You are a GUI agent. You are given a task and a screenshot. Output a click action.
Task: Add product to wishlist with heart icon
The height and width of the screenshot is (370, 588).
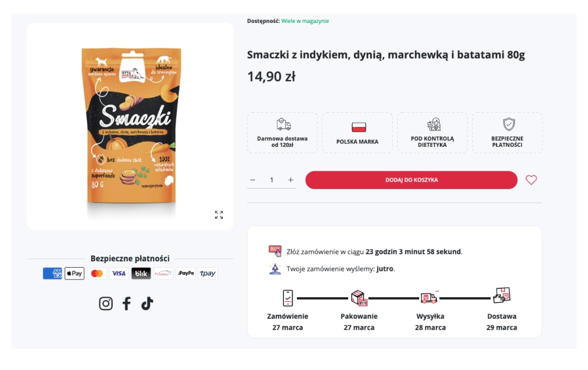[531, 180]
